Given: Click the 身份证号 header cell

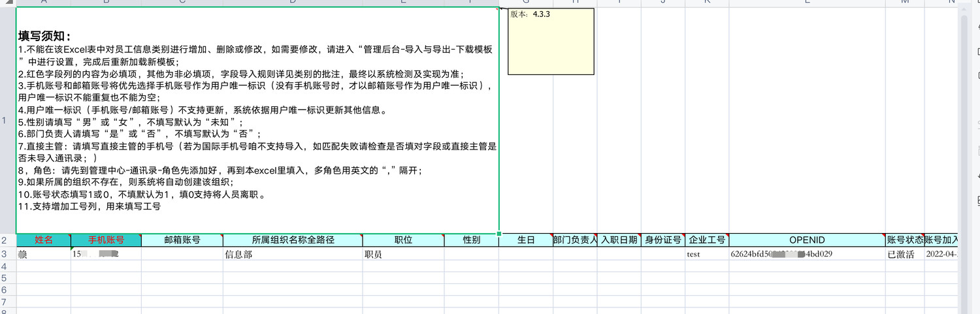Looking at the screenshot, I should 662,240.
